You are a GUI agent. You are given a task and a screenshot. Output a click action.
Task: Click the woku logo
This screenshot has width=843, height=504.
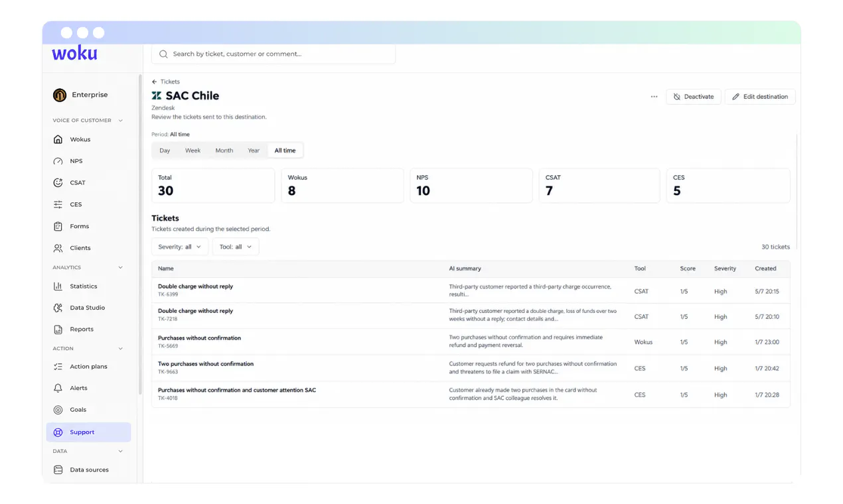click(74, 53)
